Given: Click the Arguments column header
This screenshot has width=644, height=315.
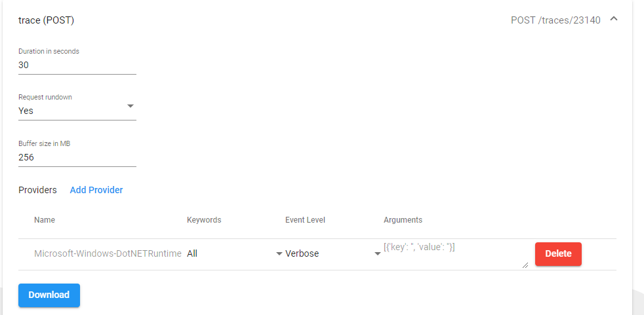Looking at the screenshot, I should pyautogui.click(x=403, y=220).
